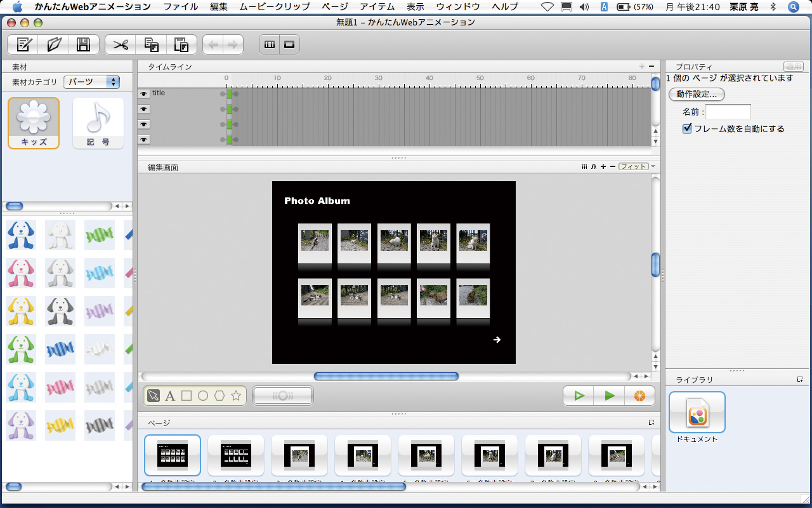The height and width of the screenshot is (508, 812).
Task: Click the 名前 text input field
Action: tap(728, 112)
